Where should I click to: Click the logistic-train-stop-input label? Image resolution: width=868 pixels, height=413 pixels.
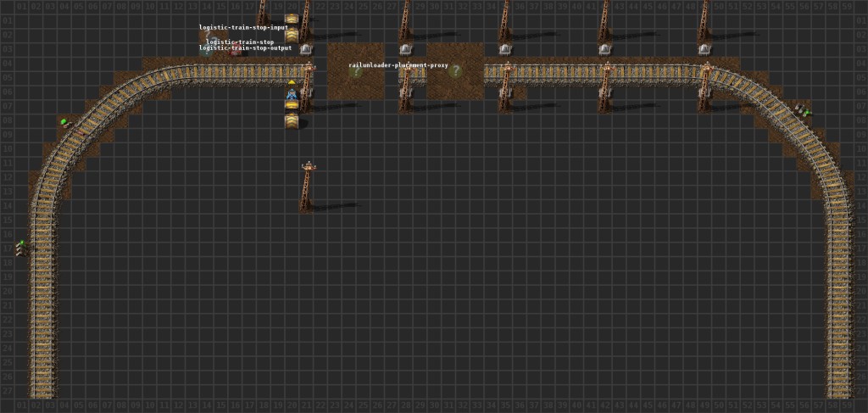[x=243, y=27]
